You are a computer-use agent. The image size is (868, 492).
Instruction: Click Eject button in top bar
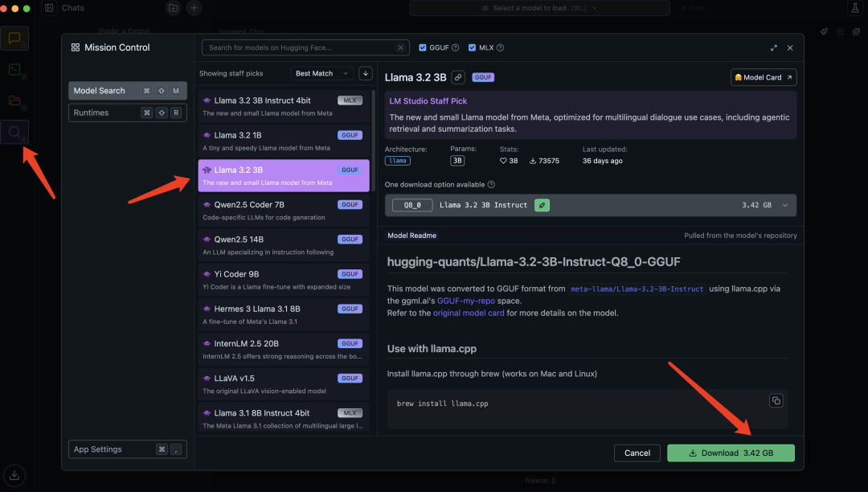pyautogui.click(x=693, y=8)
